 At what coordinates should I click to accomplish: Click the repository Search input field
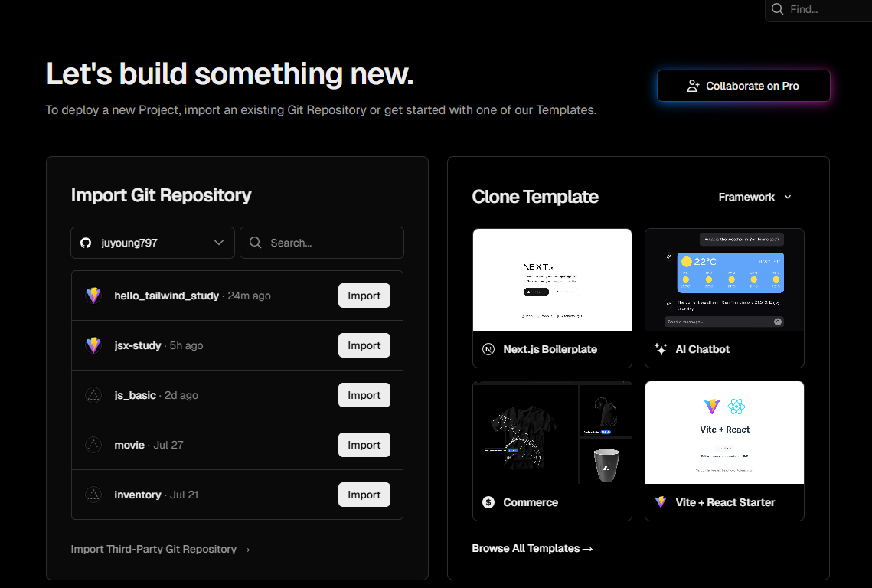click(322, 243)
